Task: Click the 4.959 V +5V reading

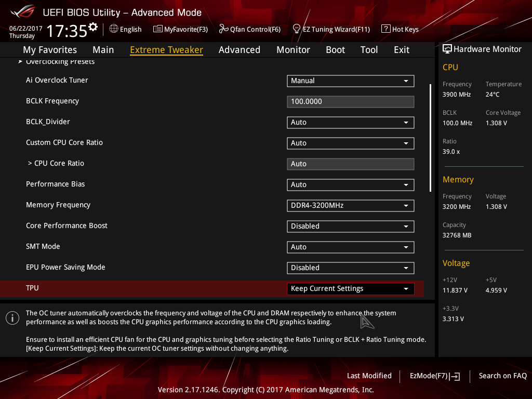Action: pos(496,290)
